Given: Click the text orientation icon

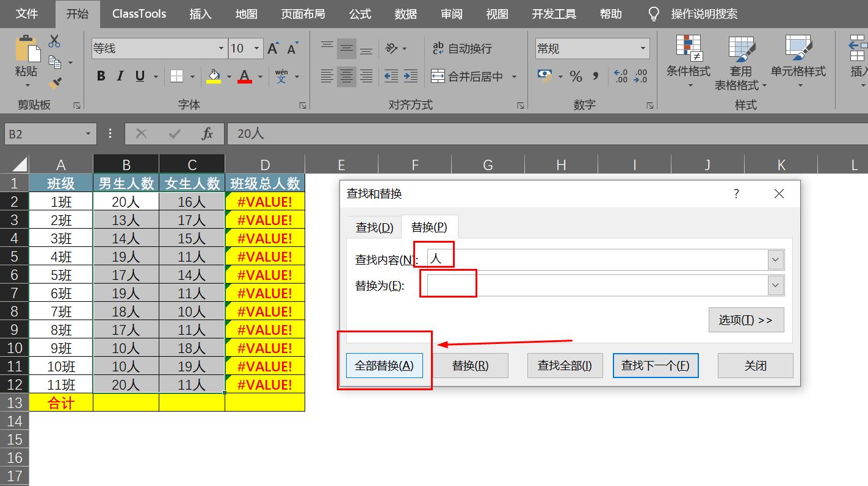Looking at the screenshot, I should point(392,48).
